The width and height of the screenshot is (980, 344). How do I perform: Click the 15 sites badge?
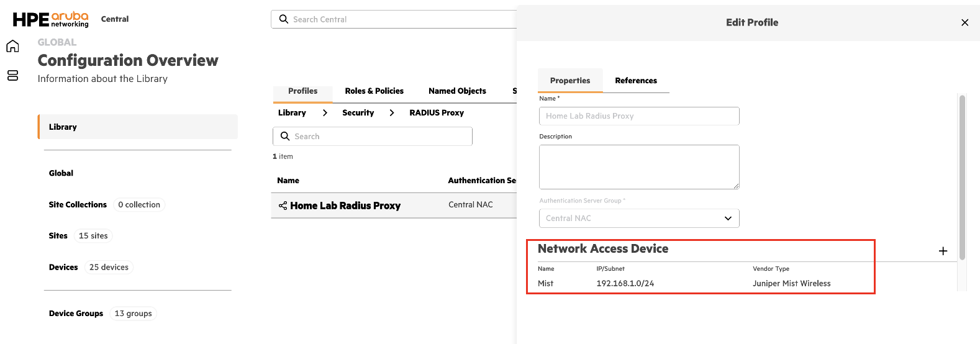pos(93,235)
